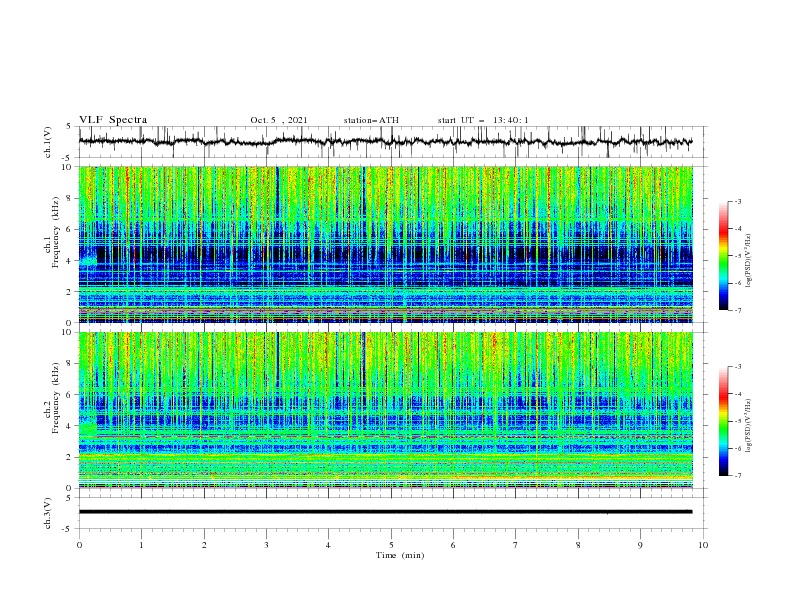Image resolution: width=792 pixels, height=612 pixels.
Task: Click the ch.1 spectrogram panel
Action: [386, 244]
